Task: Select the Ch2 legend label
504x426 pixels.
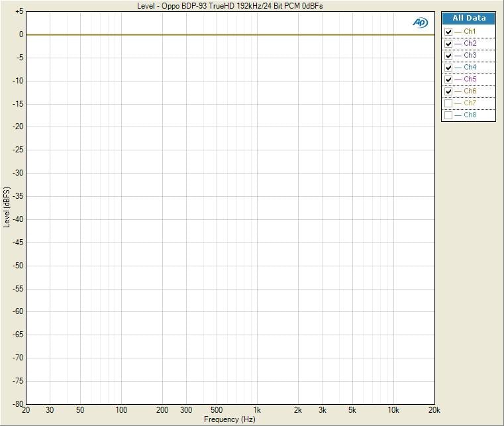Action: [x=470, y=44]
